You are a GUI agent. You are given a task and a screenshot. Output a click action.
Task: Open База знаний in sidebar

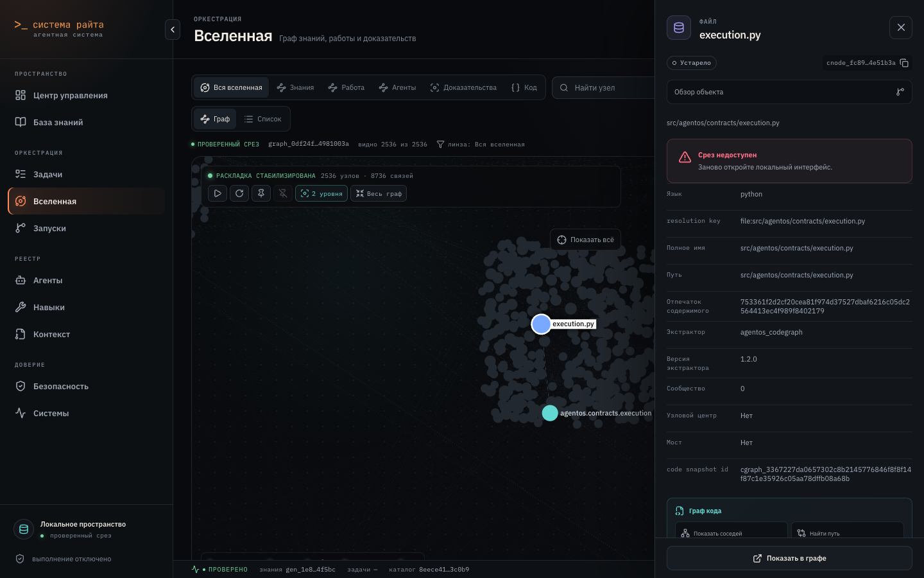[87, 122]
